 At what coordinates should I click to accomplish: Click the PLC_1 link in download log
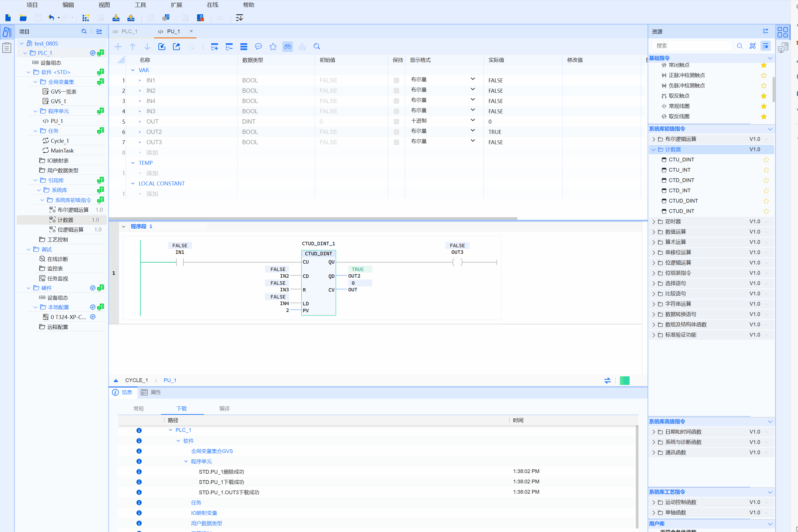click(183, 430)
